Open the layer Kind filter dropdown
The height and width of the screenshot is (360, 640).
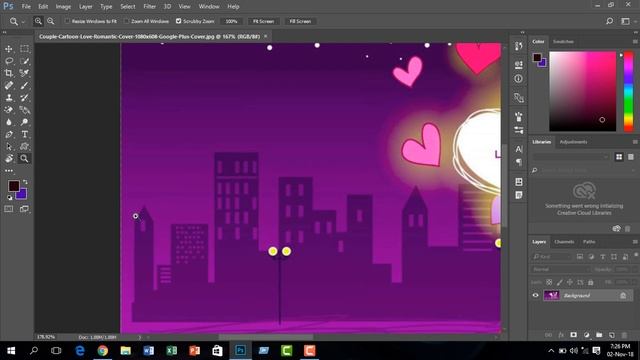(551, 256)
